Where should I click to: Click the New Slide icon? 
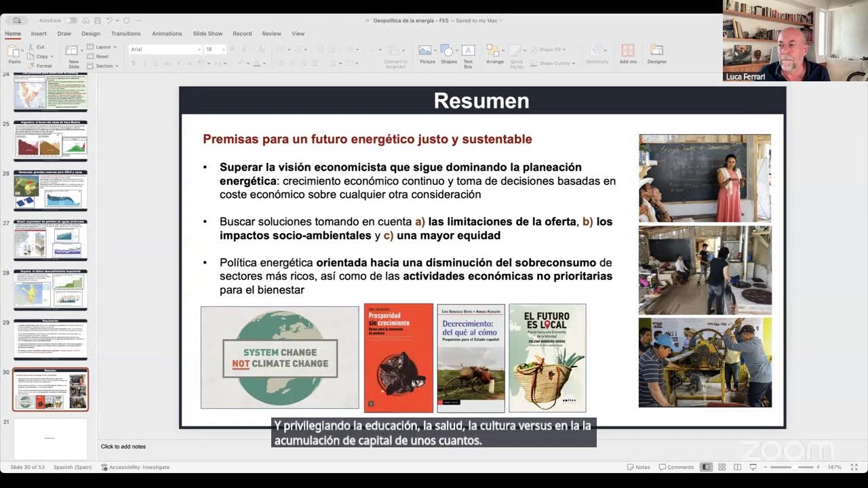72,50
